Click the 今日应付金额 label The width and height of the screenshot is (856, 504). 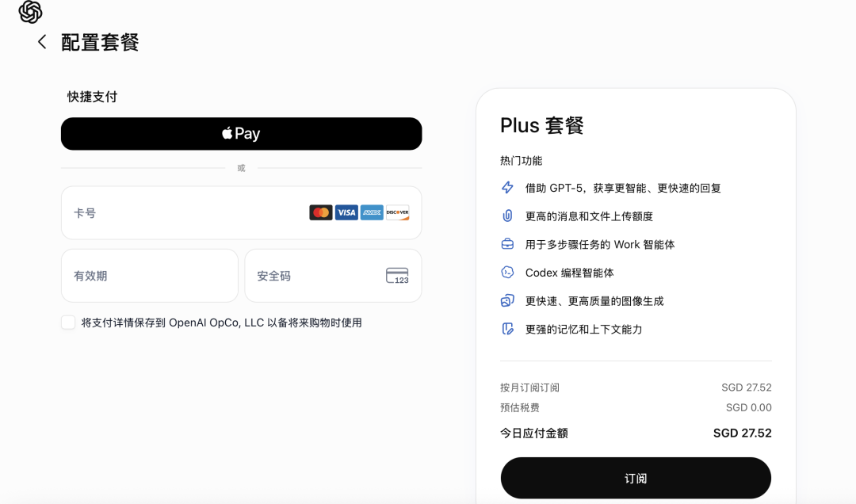click(x=534, y=433)
